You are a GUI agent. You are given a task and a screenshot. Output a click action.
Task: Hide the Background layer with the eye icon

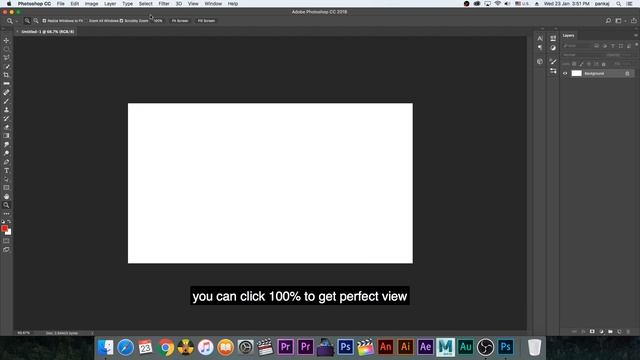pyautogui.click(x=565, y=73)
